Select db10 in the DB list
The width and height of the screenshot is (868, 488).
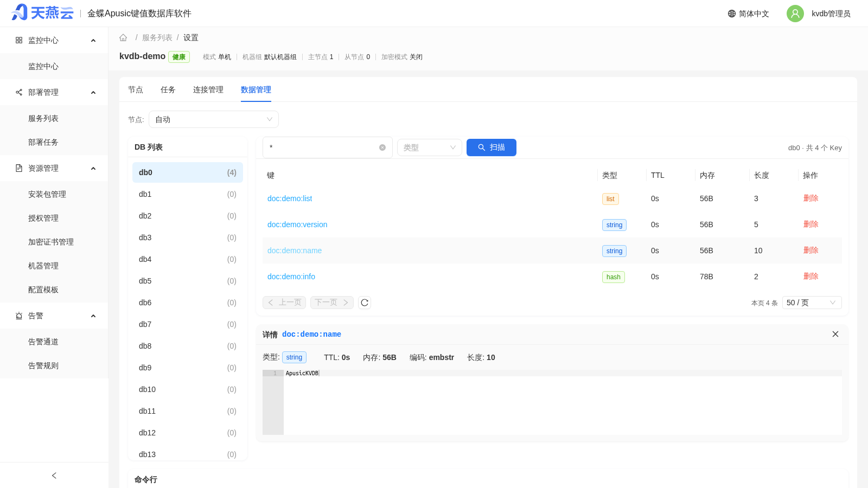188,389
